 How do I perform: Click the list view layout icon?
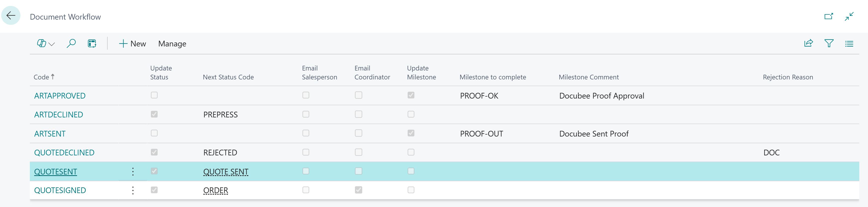point(849,44)
